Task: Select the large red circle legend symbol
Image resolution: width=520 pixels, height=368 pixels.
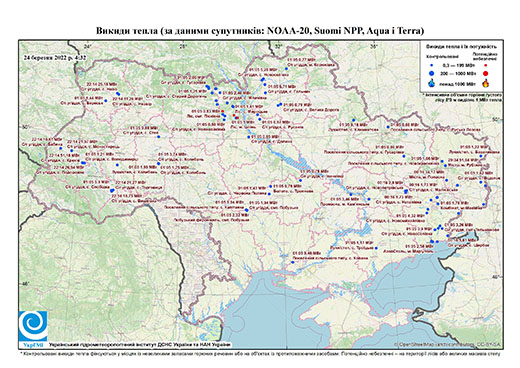Action: coord(486,73)
